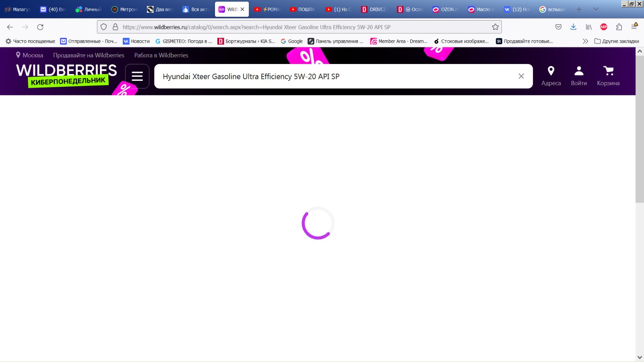The height and width of the screenshot is (362, 644).
Task: Switch to the DRIVE2 tab
Action: [x=374, y=9]
